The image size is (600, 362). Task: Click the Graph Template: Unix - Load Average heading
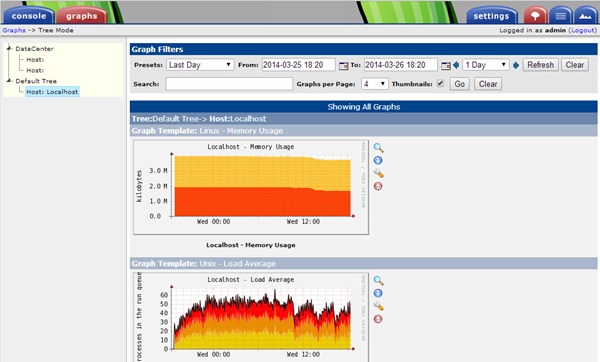point(204,264)
